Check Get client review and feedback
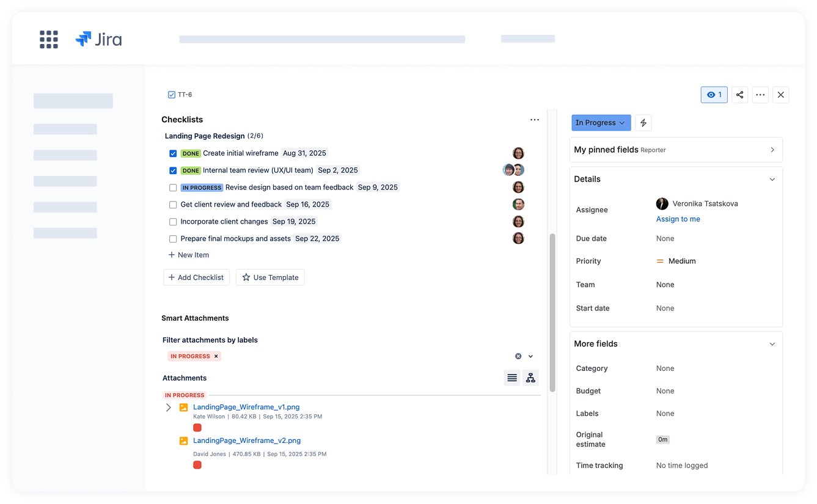 click(x=173, y=205)
